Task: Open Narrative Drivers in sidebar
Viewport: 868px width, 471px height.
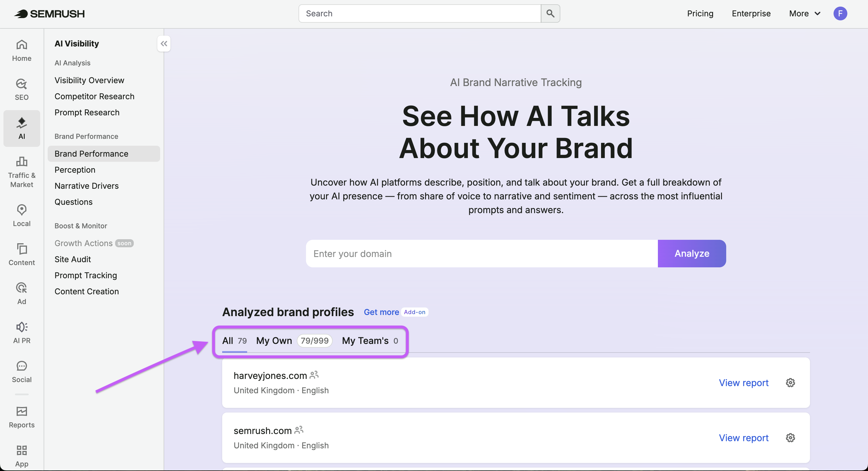Action: click(x=87, y=186)
